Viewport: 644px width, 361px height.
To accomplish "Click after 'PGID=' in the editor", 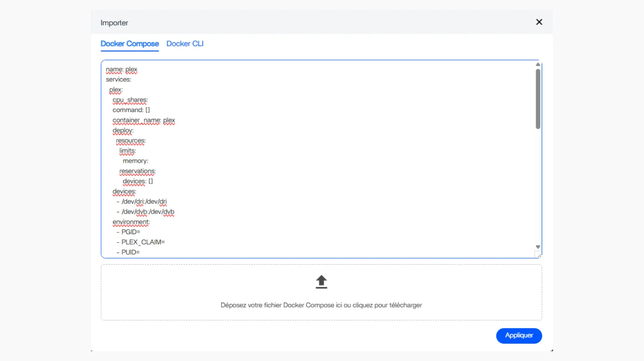I will (141, 232).
